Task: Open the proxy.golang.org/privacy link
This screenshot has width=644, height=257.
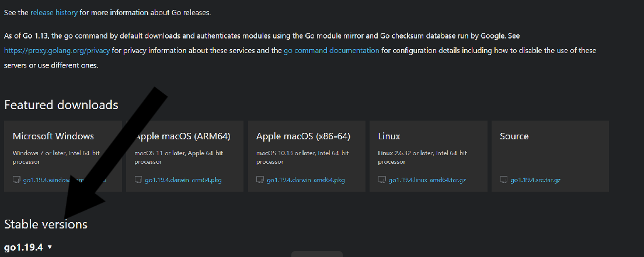Action: point(57,51)
